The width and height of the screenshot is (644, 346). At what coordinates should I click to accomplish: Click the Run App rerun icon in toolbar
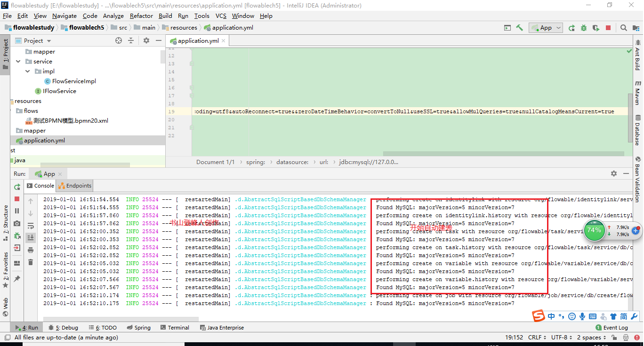[x=572, y=28]
